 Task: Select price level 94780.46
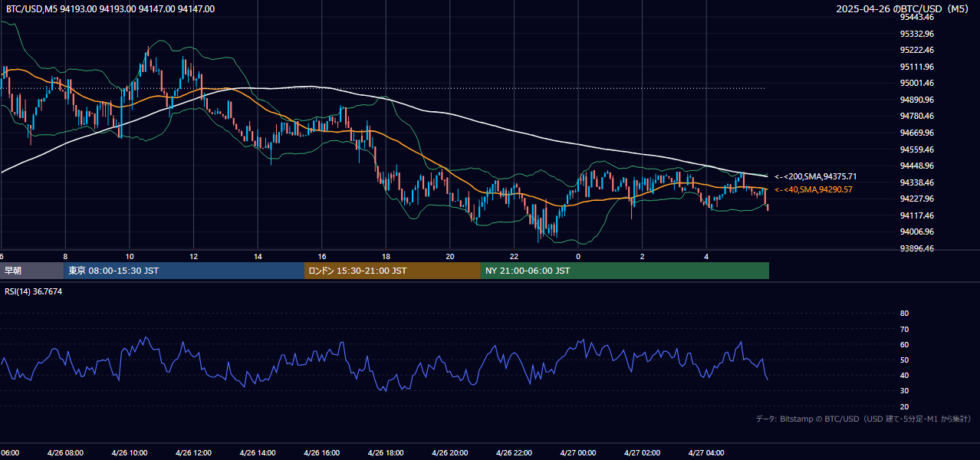[x=917, y=116]
